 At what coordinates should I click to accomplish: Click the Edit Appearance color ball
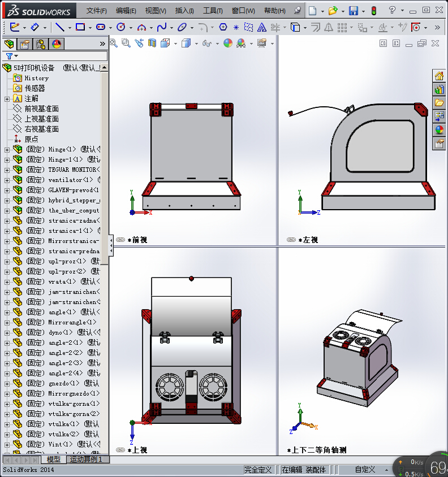pos(228,43)
